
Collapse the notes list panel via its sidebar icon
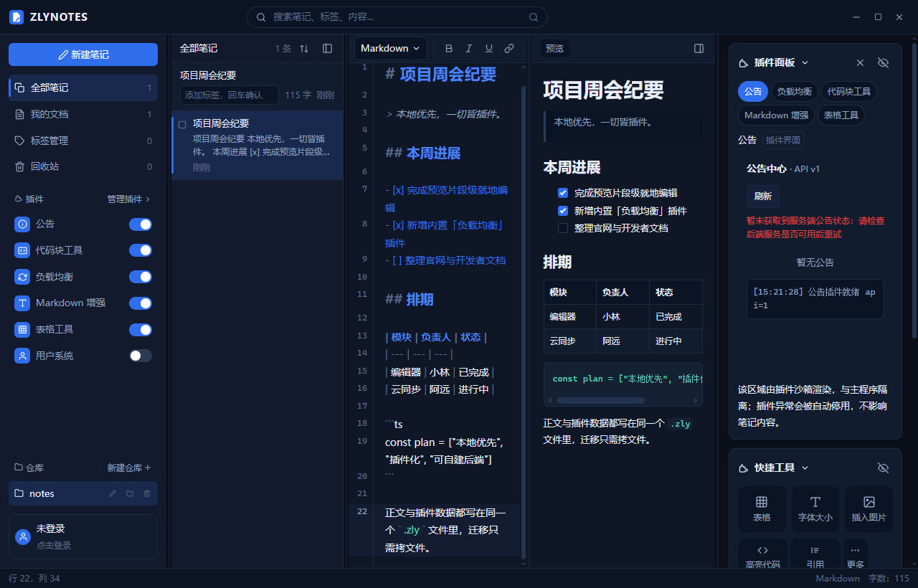(328, 49)
